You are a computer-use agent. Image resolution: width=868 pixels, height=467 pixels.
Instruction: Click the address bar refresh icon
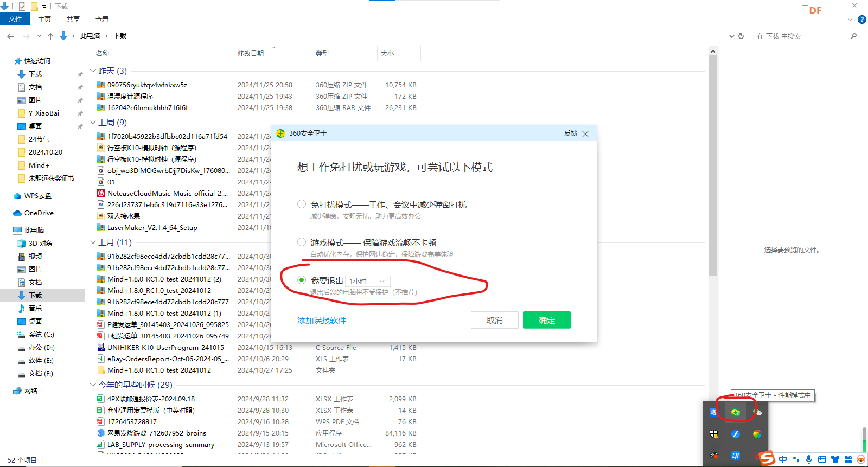tap(741, 36)
